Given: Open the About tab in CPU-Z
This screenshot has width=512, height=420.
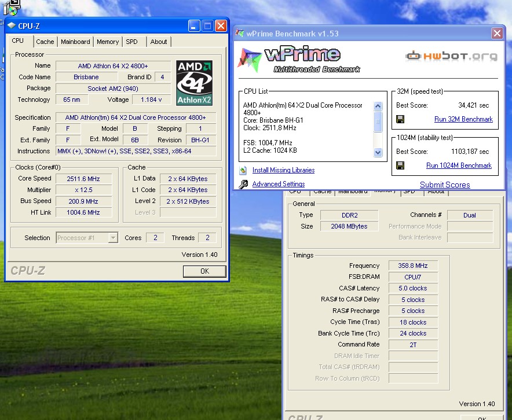Looking at the screenshot, I should (x=159, y=42).
